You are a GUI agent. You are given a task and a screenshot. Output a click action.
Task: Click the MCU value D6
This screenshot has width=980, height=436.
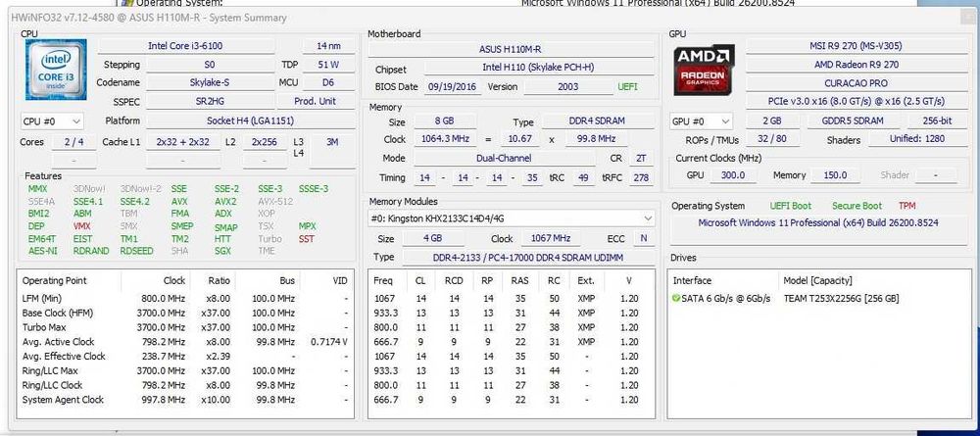(x=328, y=82)
